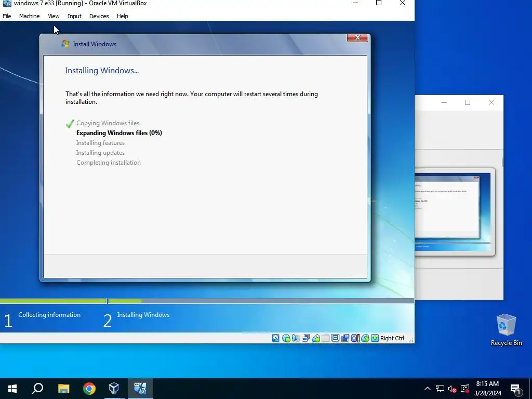Click the "Installing features" step text
The image size is (532, 399).
click(x=100, y=143)
